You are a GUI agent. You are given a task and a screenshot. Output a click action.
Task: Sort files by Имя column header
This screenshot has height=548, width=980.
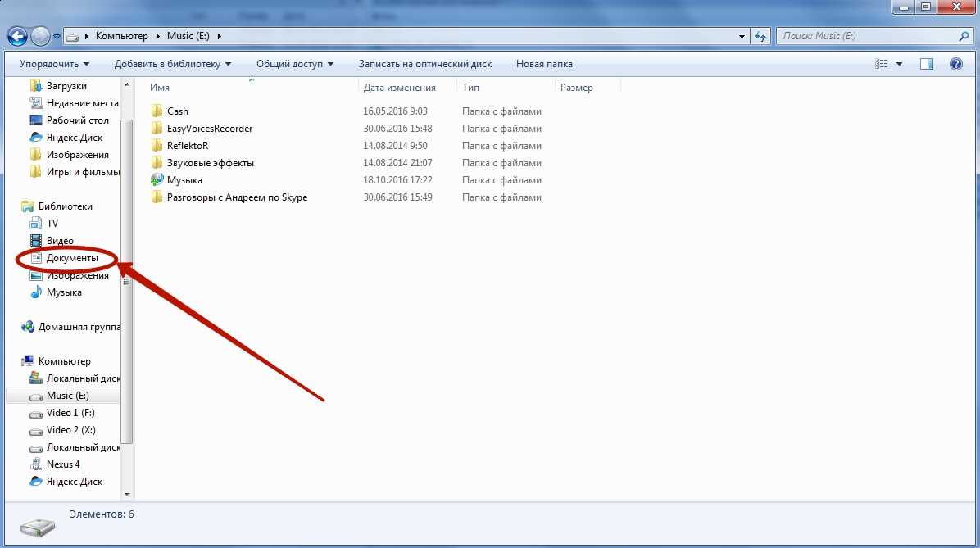160,88
